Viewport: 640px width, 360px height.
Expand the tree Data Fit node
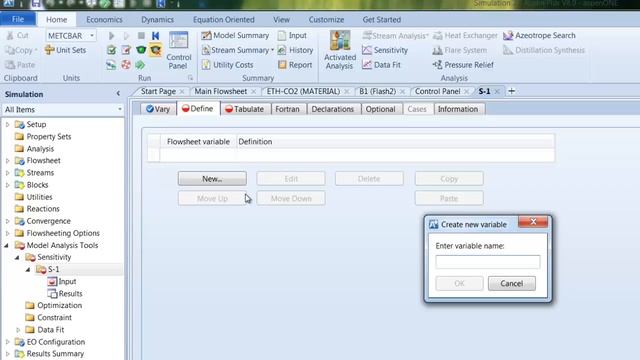18,330
